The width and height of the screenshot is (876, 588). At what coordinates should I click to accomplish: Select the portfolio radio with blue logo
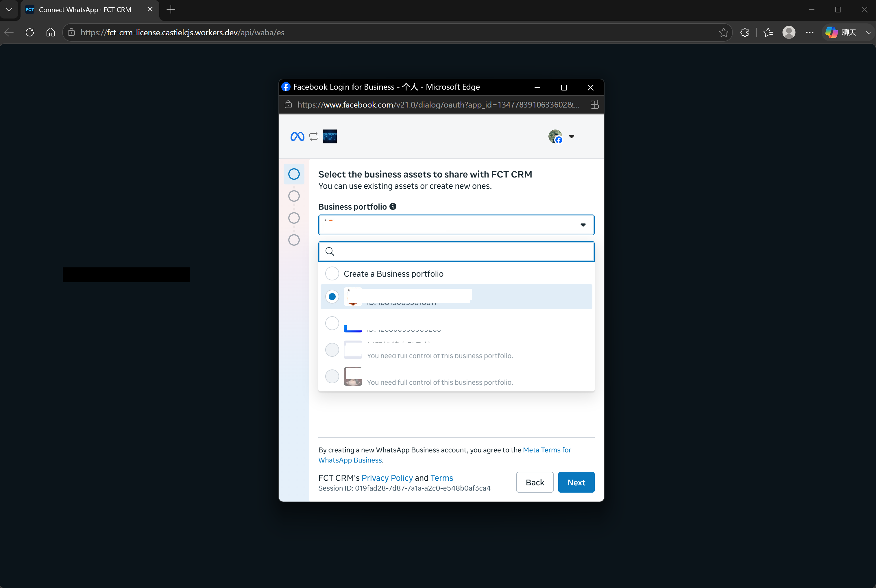332,323
